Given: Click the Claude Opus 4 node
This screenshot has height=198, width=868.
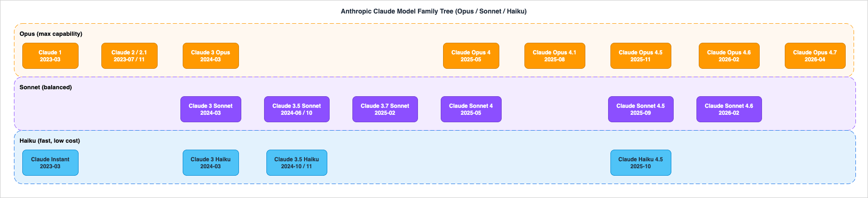Looking at the screenshot, I should [471, 56].
